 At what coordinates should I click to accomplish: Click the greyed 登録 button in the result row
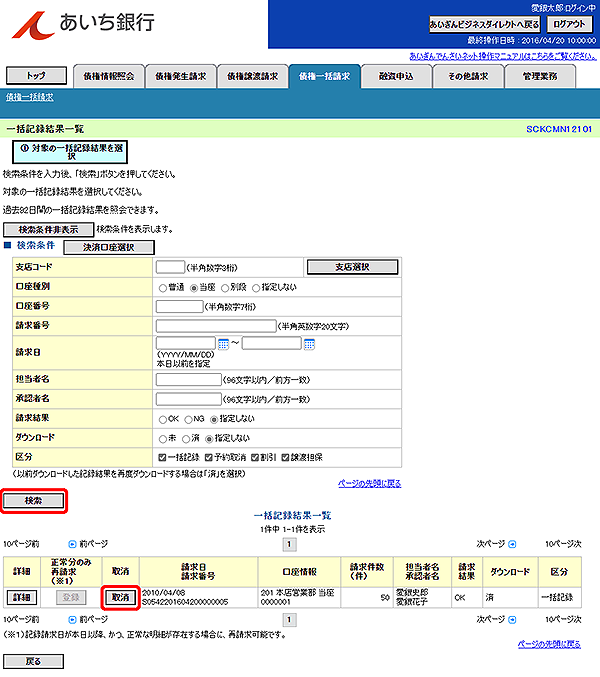coord(71,598)
